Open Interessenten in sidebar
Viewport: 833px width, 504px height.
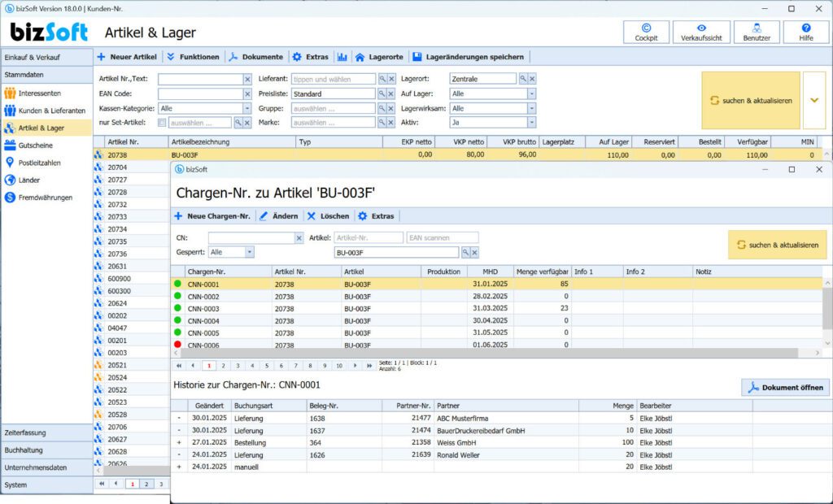click(39, 93)
